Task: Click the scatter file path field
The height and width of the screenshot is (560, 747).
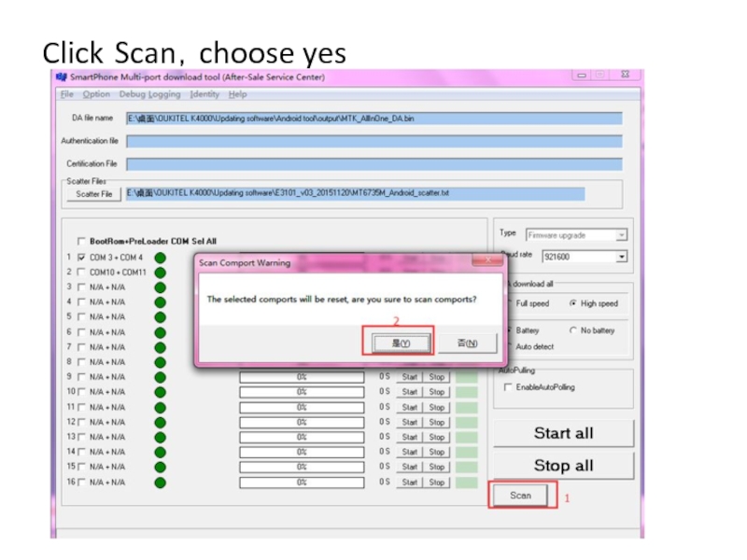Action: click(x=356, y=193)
